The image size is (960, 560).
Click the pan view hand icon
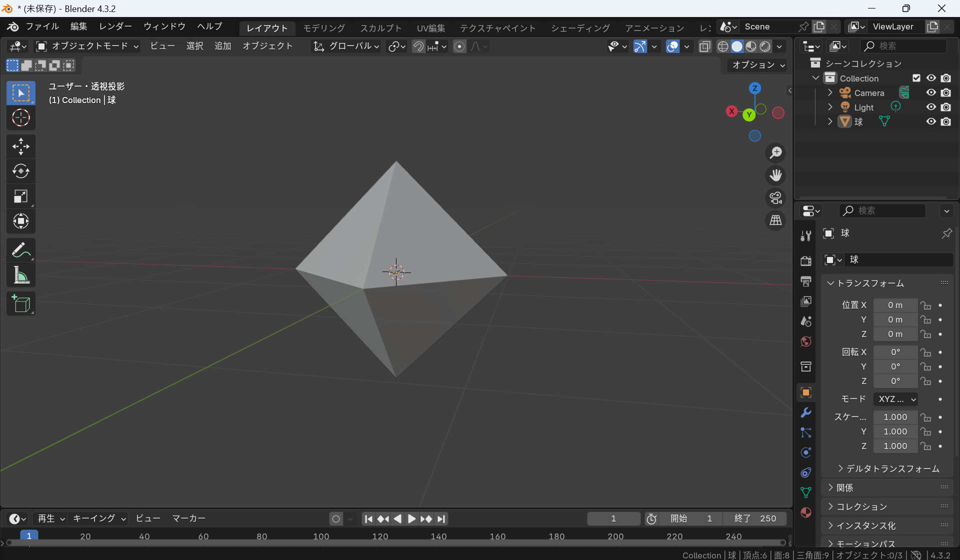click(x=775, y=175)
